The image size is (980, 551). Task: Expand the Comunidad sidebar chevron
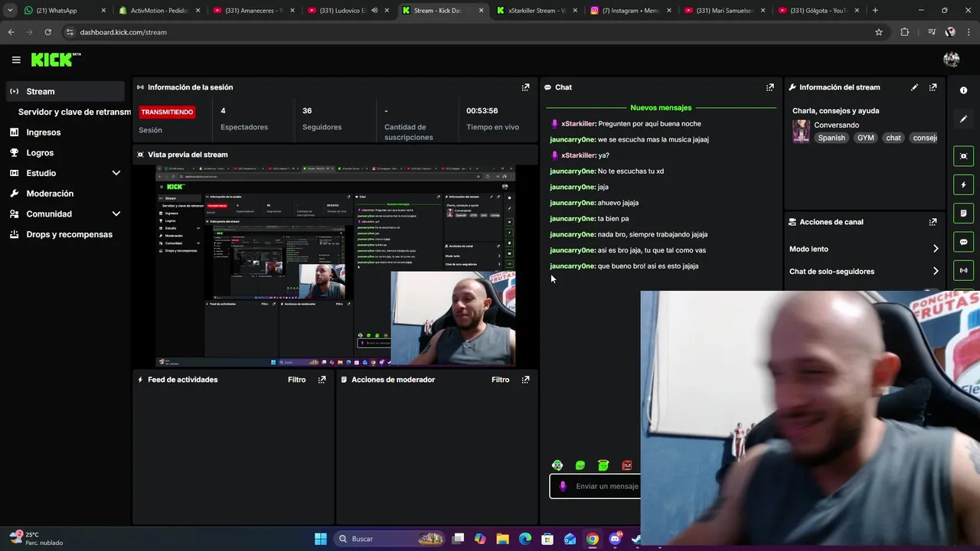116,214
